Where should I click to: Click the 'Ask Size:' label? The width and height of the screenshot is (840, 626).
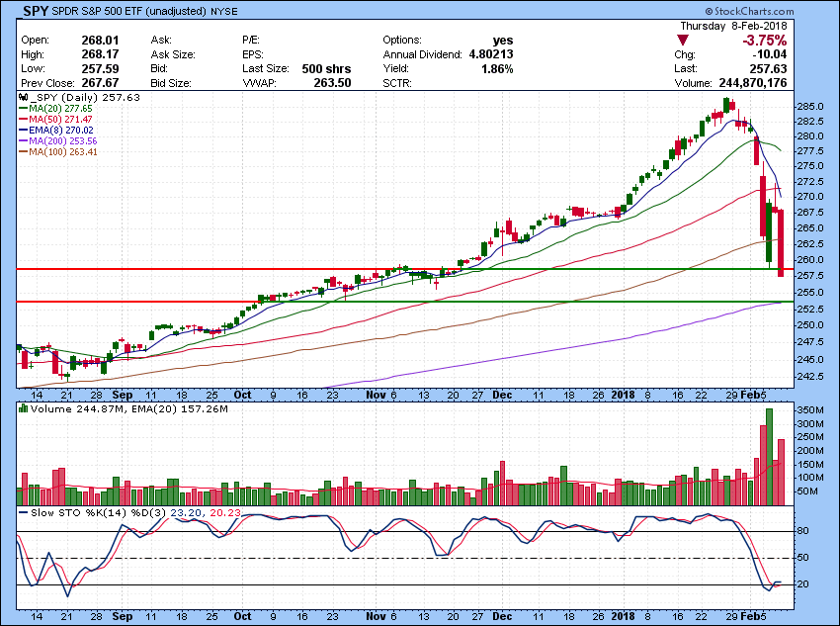pyautogui.click(x=173, y=54)
